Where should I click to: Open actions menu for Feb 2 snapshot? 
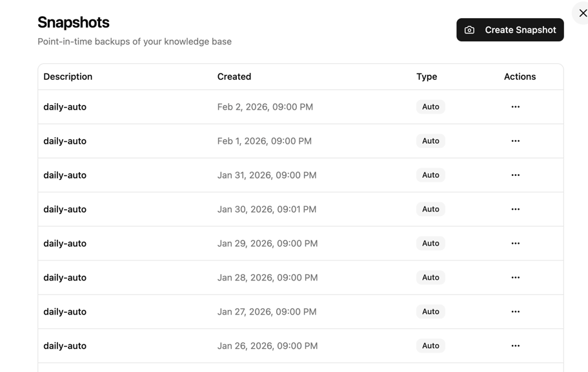(515, 106)
